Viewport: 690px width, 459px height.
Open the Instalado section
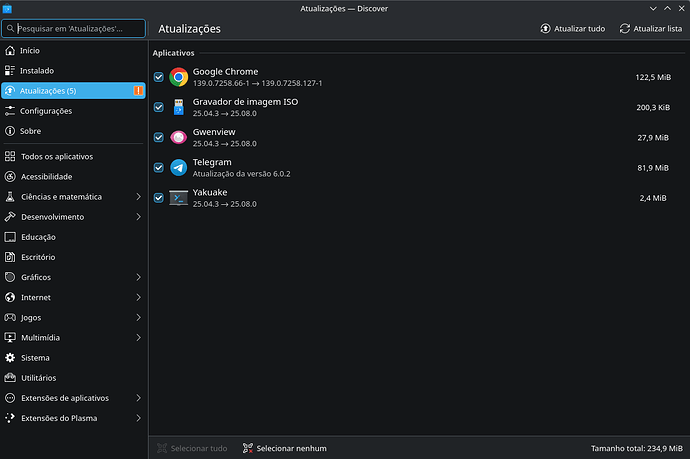tap(37, 71)
